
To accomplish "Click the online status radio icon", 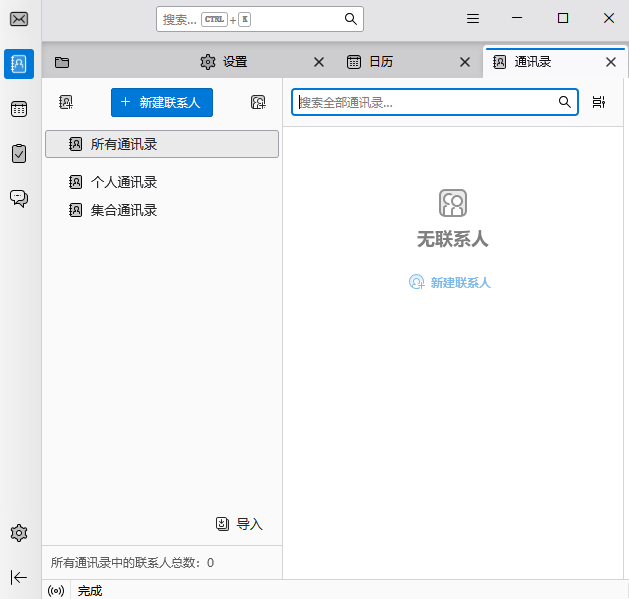I will (56, 591).
